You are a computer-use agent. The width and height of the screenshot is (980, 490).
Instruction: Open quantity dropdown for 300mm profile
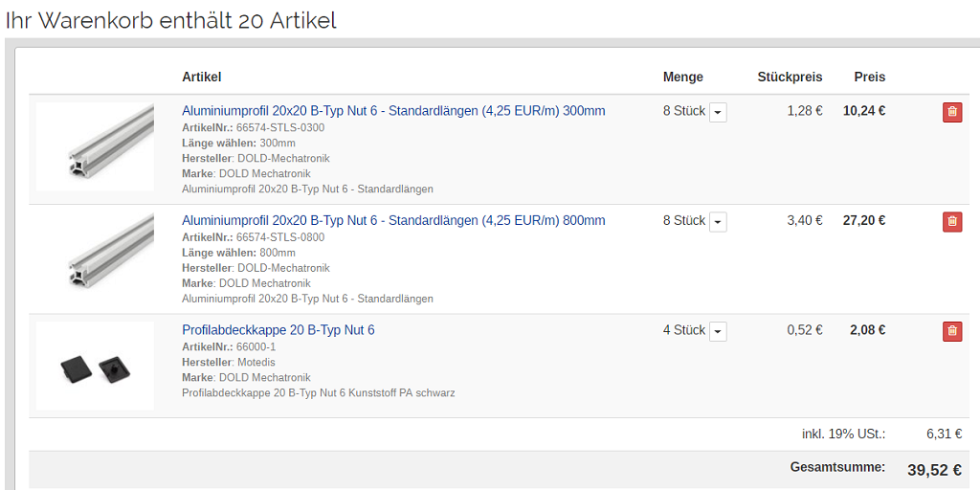(718, 113)
